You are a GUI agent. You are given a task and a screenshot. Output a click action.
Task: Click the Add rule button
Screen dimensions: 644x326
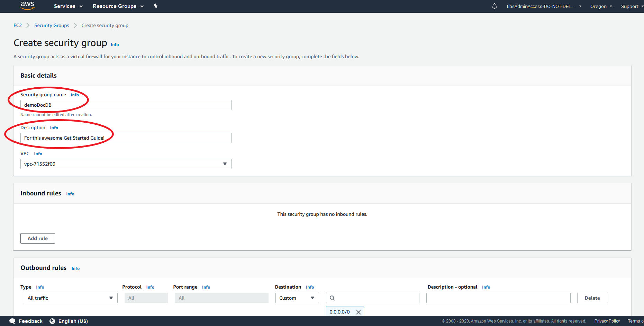click(x=37, y=238)
